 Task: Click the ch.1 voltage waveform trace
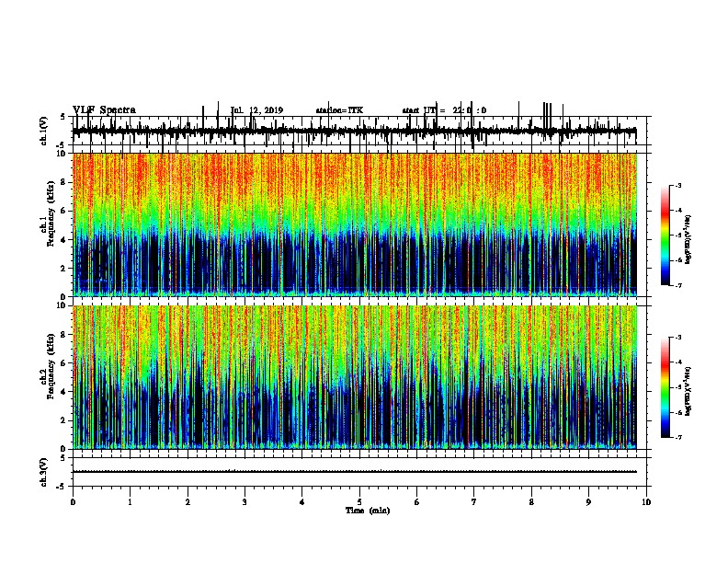coord(355,132)
